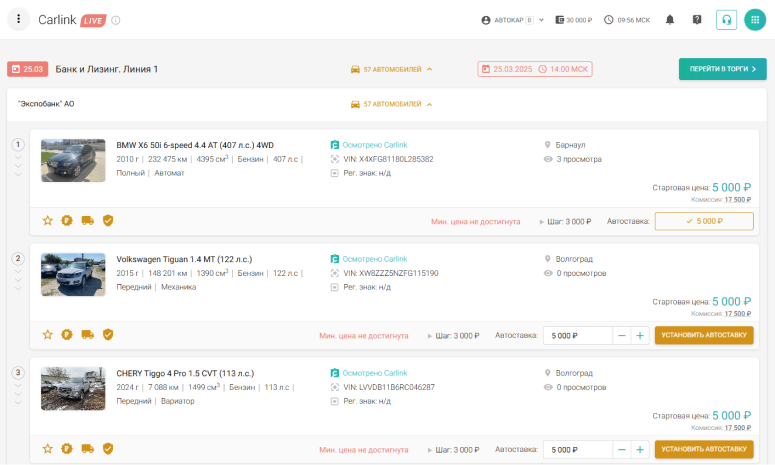The height and width of the screenshot is (465, 775).
Task: Click the truck delivery icon on BMW X6
Action: coord(87,221)
